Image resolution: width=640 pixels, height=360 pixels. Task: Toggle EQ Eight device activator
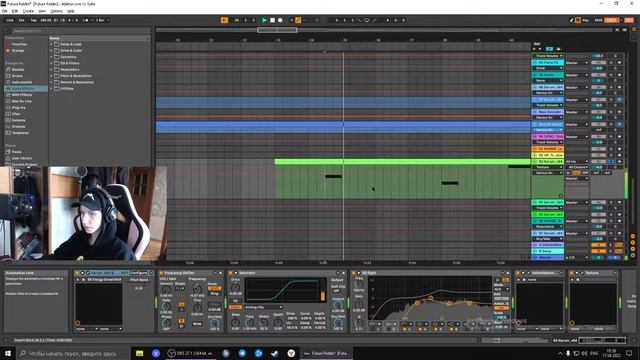pyautogui.click(x=354, y=273)
